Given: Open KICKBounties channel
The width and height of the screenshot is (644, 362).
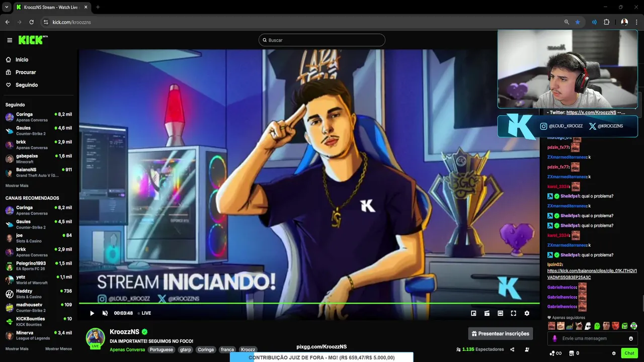Looking at the screenshot, I should [38, 321].
